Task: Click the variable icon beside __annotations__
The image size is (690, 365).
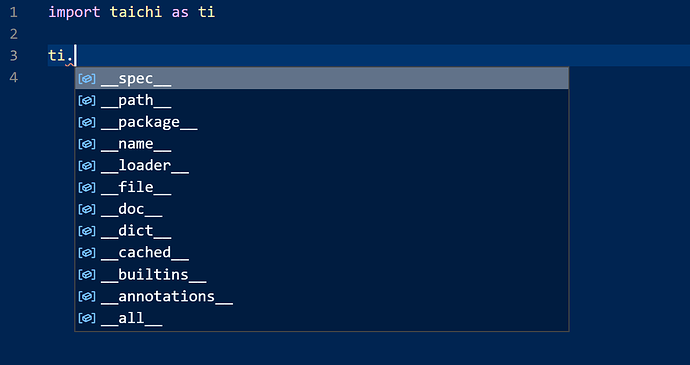Action: [x=87, y=297]
